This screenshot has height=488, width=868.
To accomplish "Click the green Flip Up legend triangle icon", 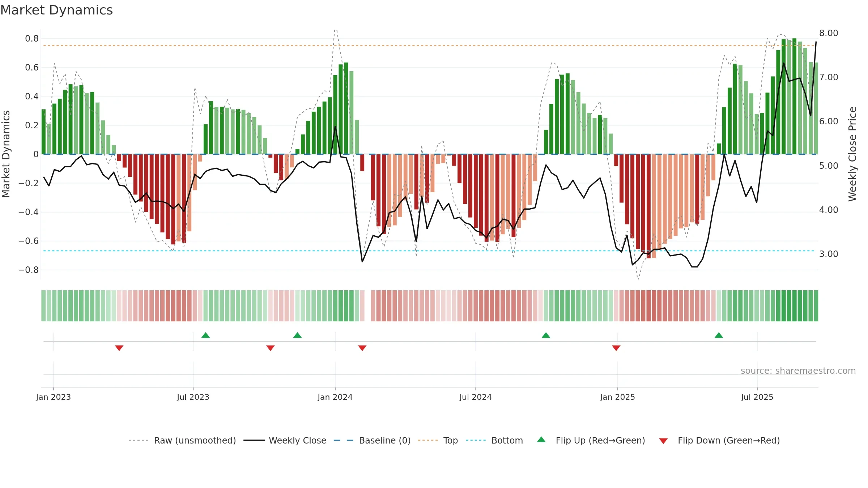I will point(541,440).
